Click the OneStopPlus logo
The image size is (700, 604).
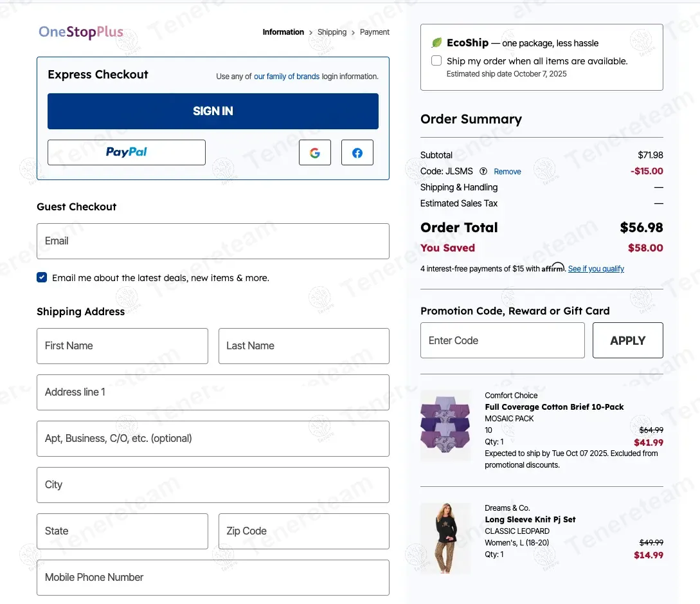(81, 32)
